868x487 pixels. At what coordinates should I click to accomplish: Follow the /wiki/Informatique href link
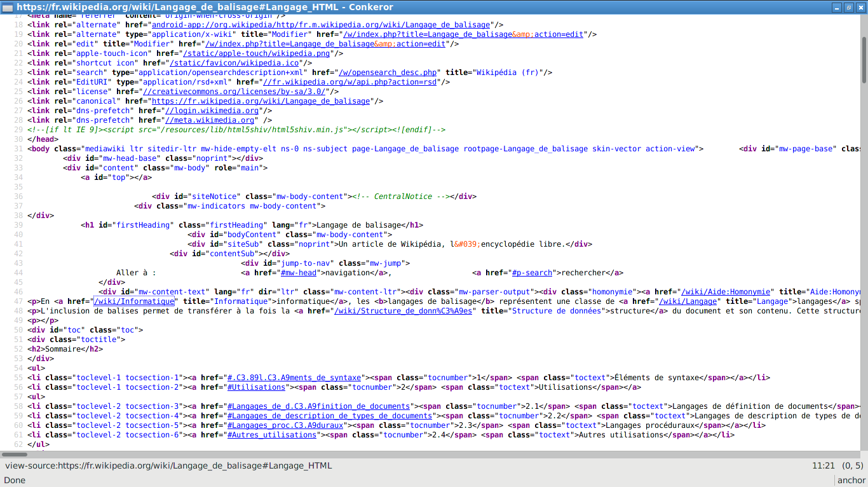pos(134,301)
